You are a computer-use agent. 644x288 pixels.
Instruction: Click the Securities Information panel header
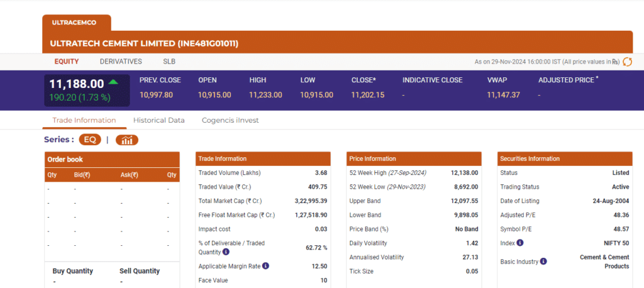coord(565,159)
